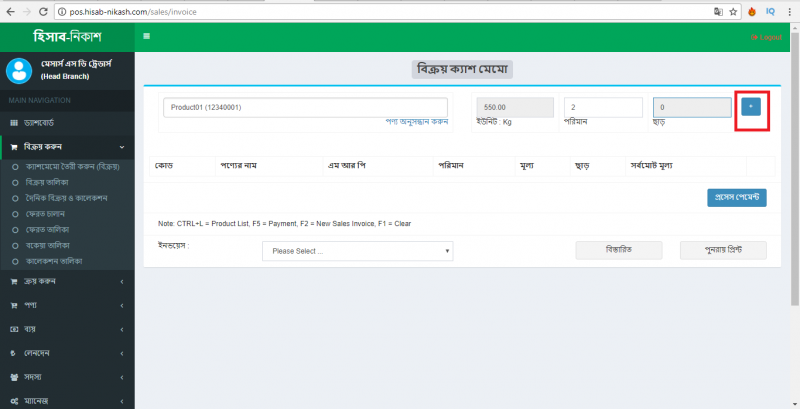Click the পুনরায় প্রিন্ট button
This screenshot has width=800, height=409.
pos(723,250)
